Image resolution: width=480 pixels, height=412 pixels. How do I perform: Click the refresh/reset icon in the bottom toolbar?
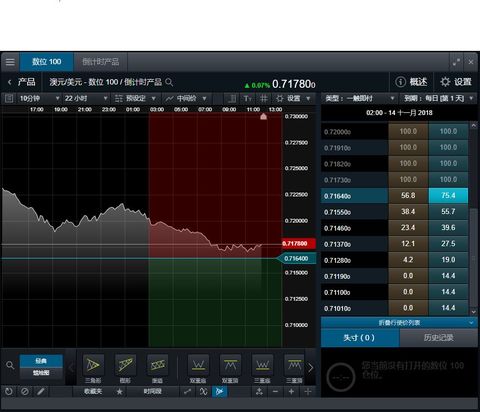pos(9,391)
